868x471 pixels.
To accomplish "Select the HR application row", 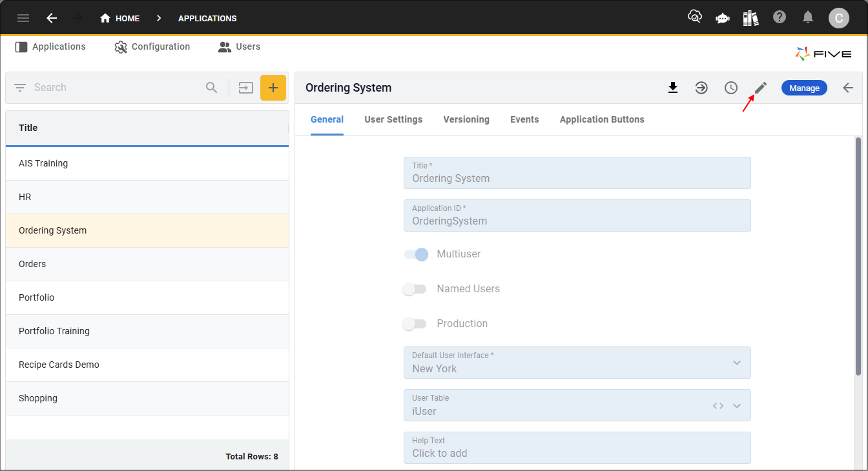I will click(147, 197).
